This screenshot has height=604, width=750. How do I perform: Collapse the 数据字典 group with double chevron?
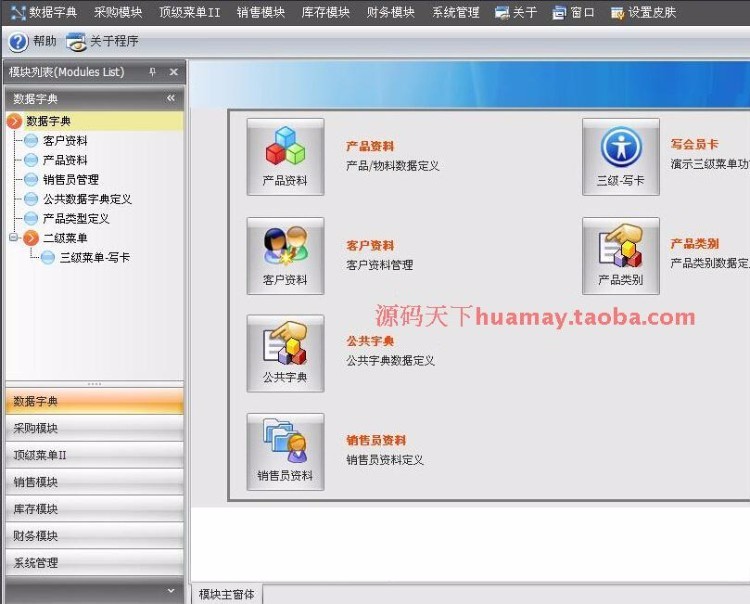[x=171, y=98]
